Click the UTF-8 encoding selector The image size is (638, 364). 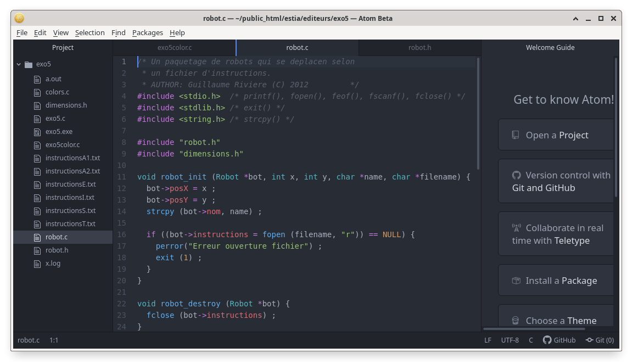click(510, 340)
